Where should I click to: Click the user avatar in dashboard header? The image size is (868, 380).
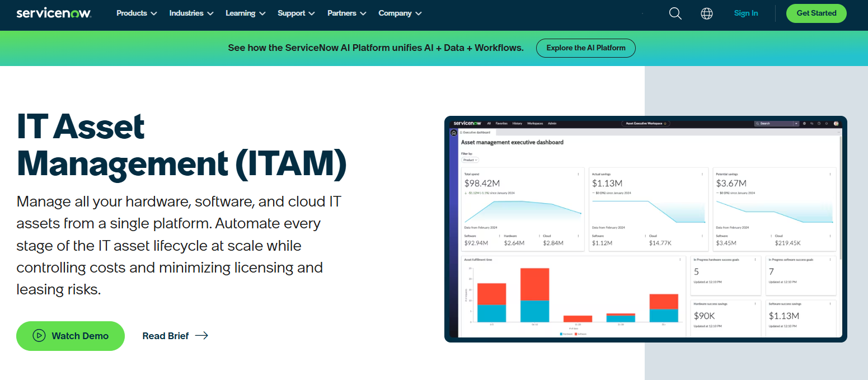pyautogui.click(x=836, y=123)
